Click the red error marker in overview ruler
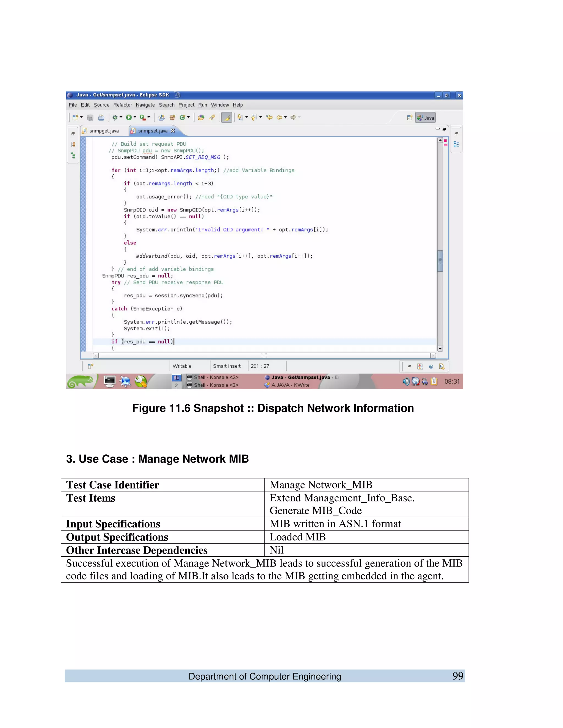 click(445, 141)
